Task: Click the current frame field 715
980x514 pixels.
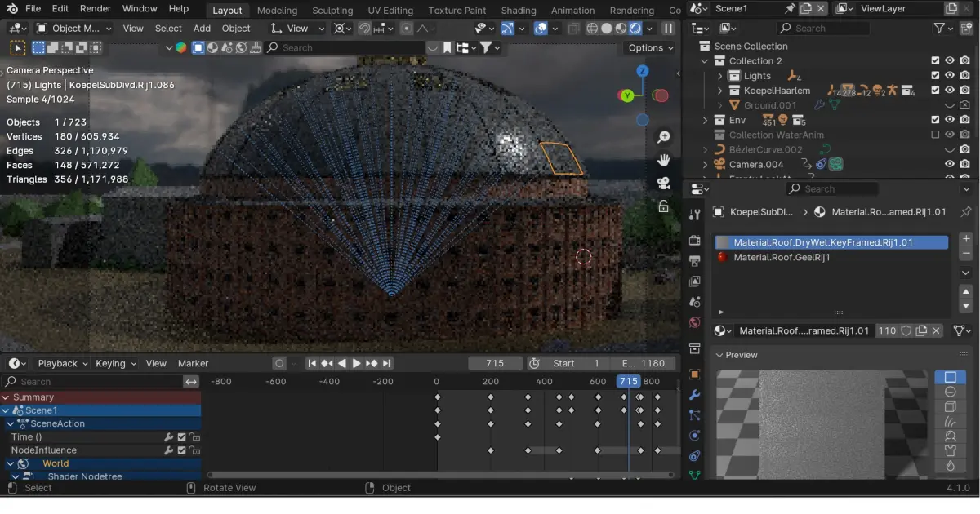Action: click(495, 363)
